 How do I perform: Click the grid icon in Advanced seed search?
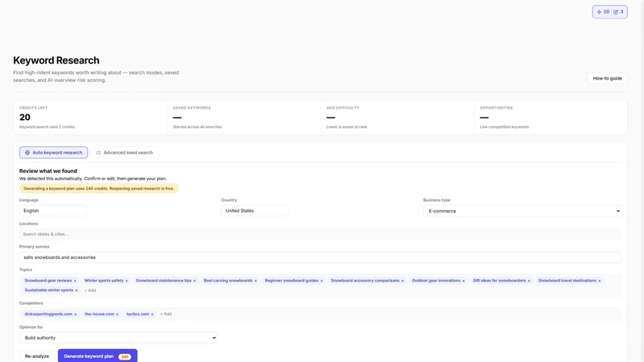point(98,153)
